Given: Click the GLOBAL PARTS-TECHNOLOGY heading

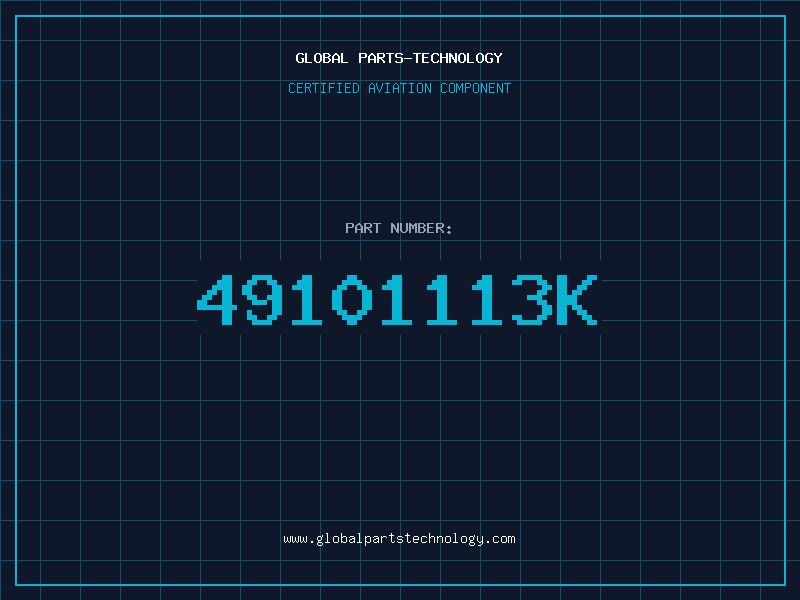Looking at the screenshot, I should point(399,58).
